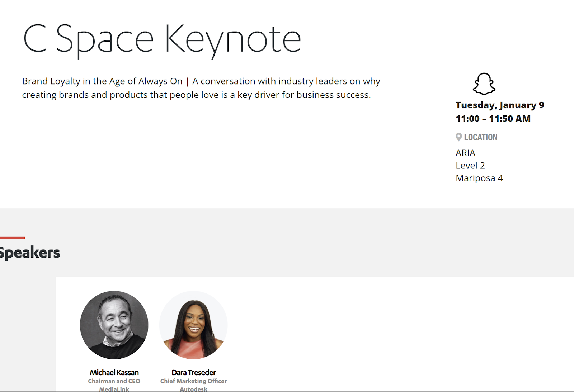Click the MediaLink company text
This screenshot has height=392, width=574.
(114, 389)
